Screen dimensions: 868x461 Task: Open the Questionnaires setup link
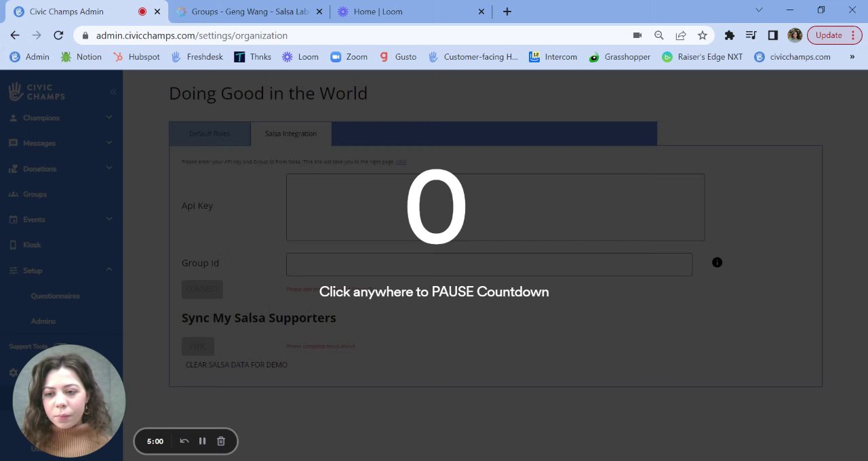pyautogui.click(x=56, y=296)
